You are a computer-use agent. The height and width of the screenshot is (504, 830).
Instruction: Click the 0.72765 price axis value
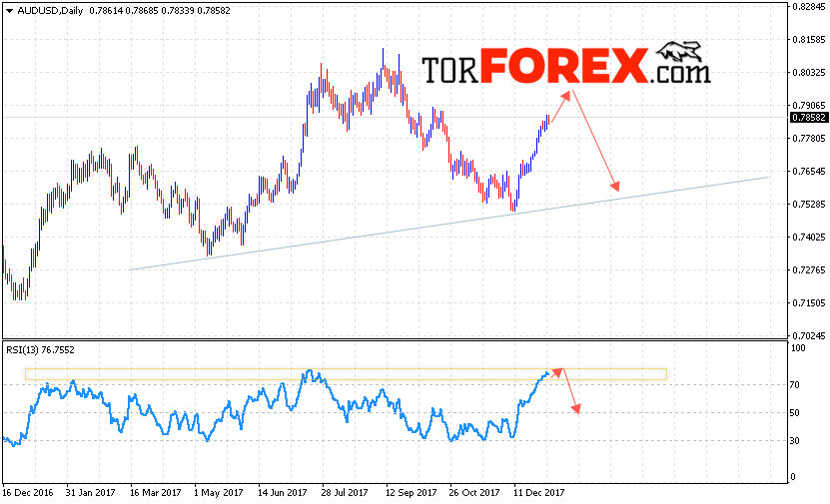coord(809,270)
